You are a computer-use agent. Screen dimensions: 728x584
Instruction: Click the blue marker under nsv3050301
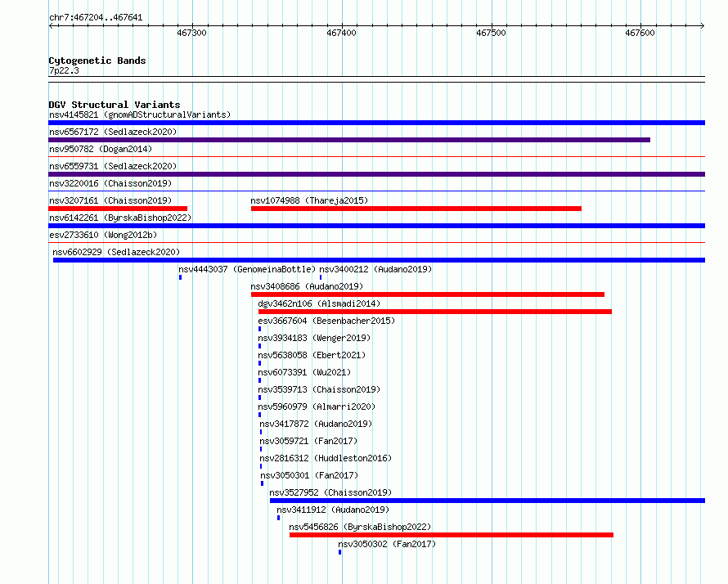tap(263, 483)
